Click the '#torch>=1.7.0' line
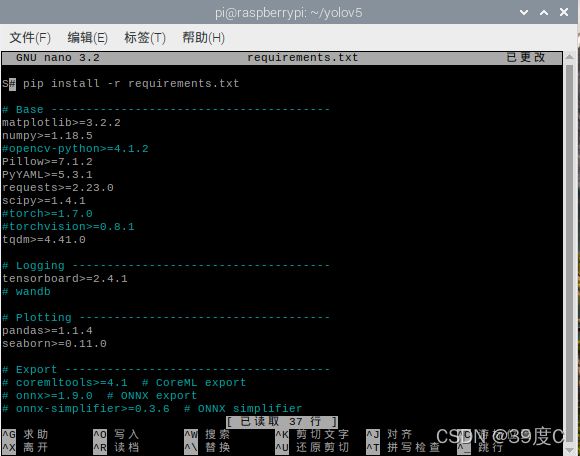 pos(47,214)
